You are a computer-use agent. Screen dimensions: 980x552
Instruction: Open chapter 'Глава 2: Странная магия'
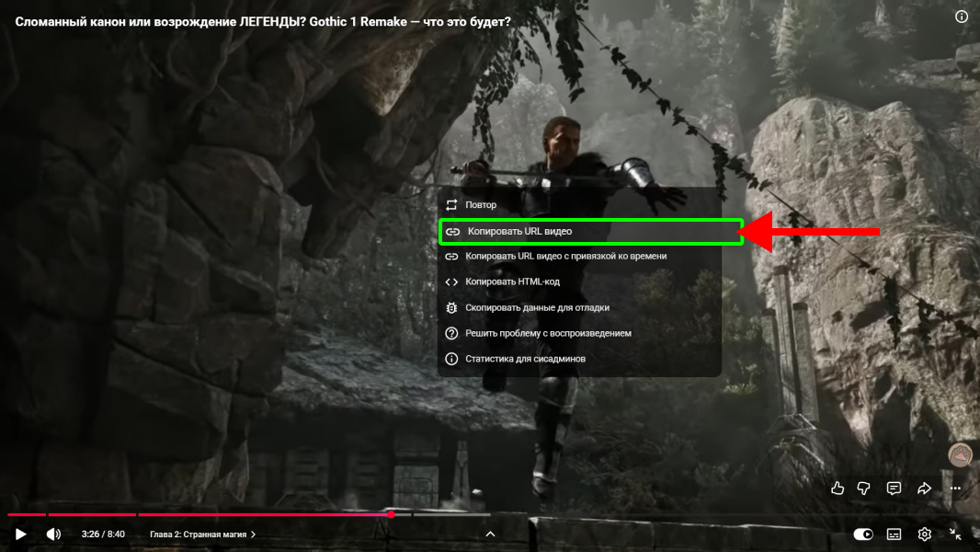[202, 534]
